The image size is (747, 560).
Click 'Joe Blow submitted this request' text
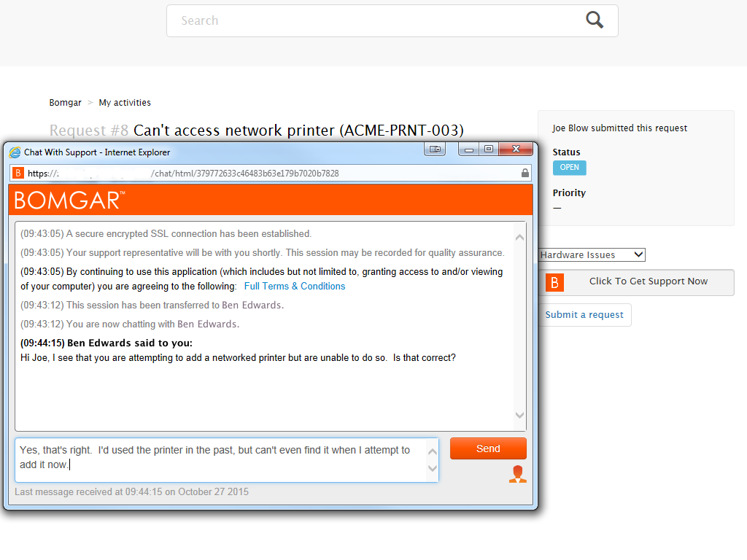pyautogui.click(x=619, y=128)
